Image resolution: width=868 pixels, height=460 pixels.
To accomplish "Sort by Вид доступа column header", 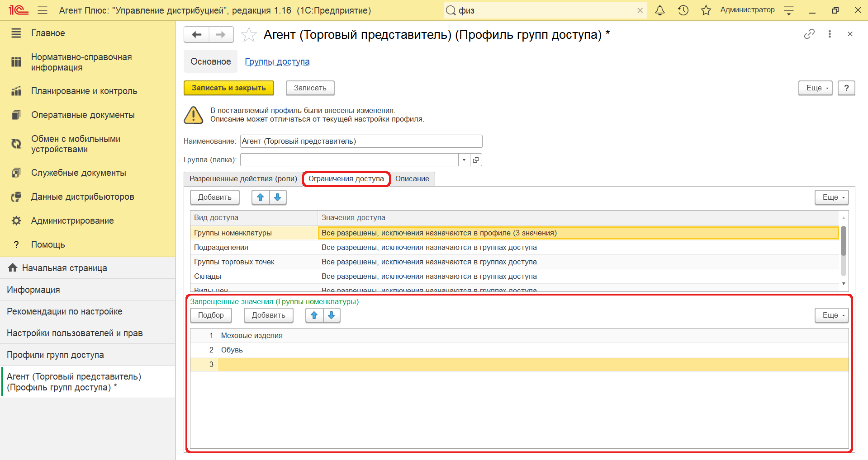I will 254,218.
